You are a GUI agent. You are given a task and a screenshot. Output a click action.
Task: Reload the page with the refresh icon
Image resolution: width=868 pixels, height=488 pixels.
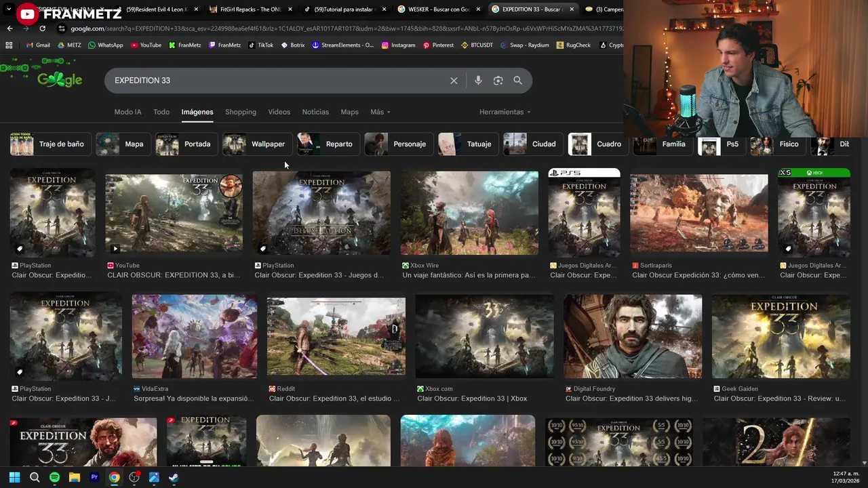(42, 28)
